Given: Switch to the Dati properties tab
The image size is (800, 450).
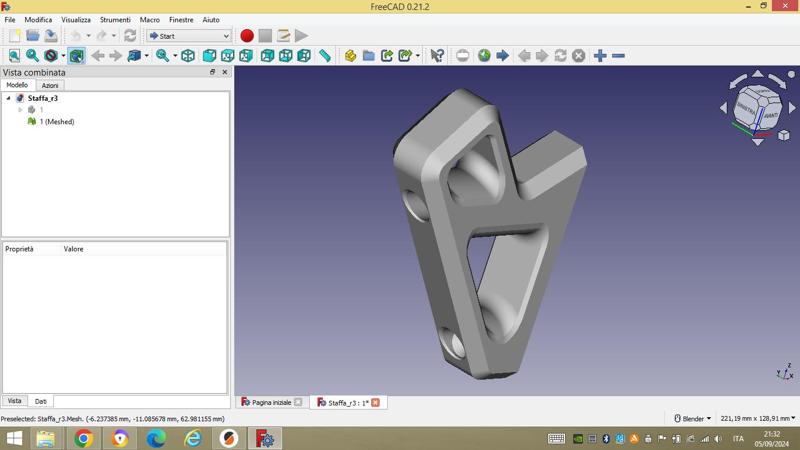Looking at the screenshot, I should (41, 402).
